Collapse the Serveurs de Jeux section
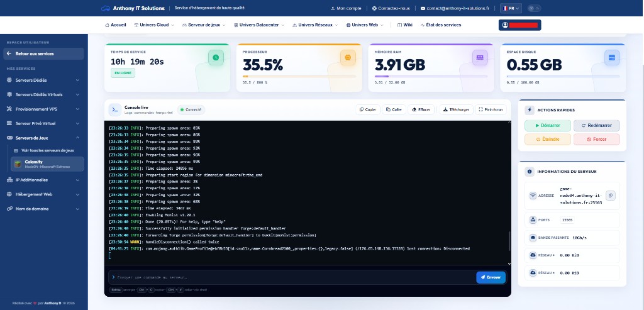This screenshot has width=644, height=310. click(43, 138)
